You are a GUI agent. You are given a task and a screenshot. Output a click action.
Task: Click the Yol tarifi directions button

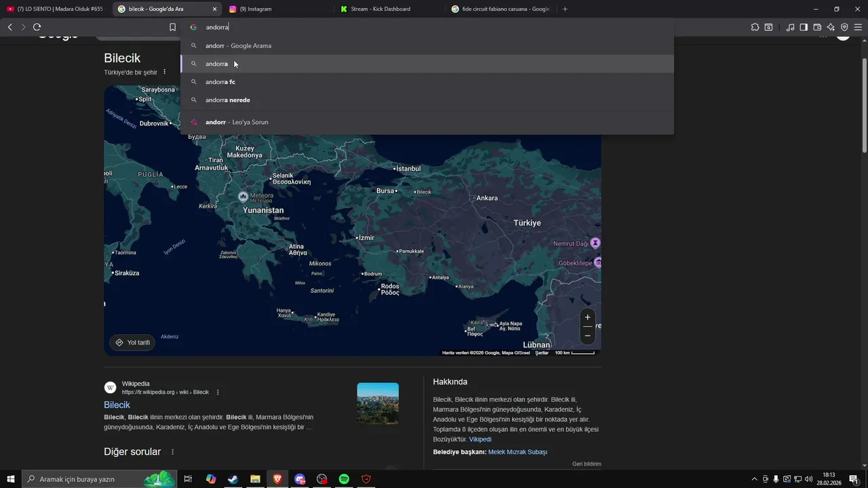click(132, 342)
